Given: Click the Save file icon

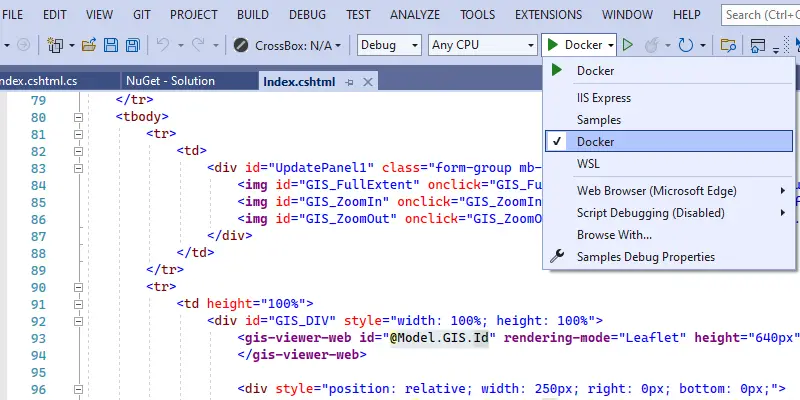Looking at the screenshot, I should click(111, 45).
